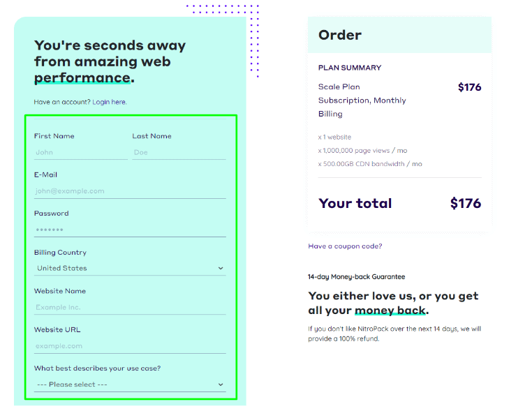The image size is (532, 418).
Task: Click the PLAN SUMMARY label
Action: pos(350,68)
